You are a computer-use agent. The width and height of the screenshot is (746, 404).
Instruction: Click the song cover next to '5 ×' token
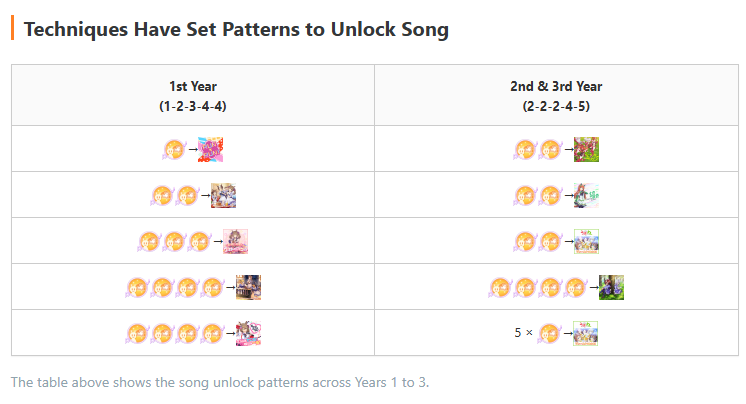coord(586,333)
